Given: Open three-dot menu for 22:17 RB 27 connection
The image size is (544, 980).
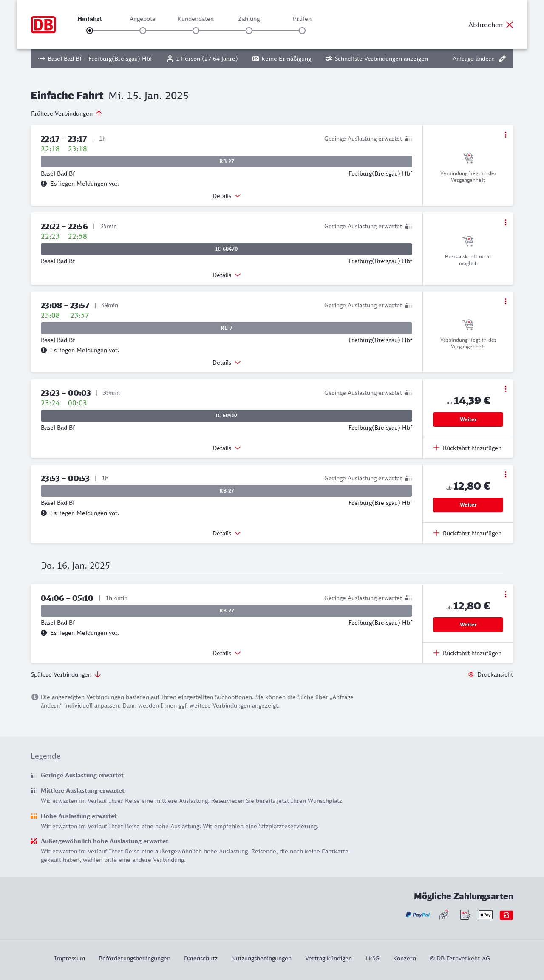Looking at the screenshot, I should click(x=505, y=135).
